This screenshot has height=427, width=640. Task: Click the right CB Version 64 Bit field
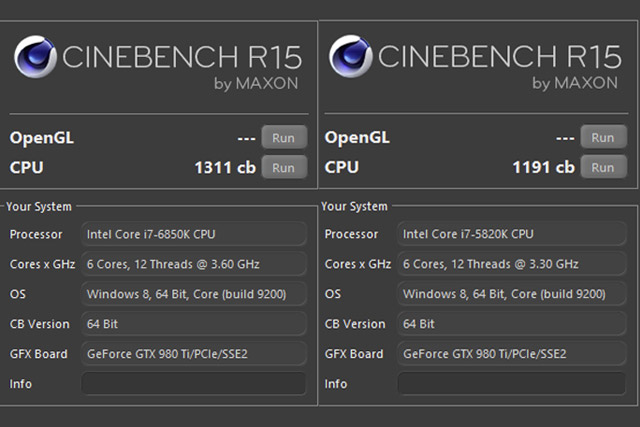510,324
